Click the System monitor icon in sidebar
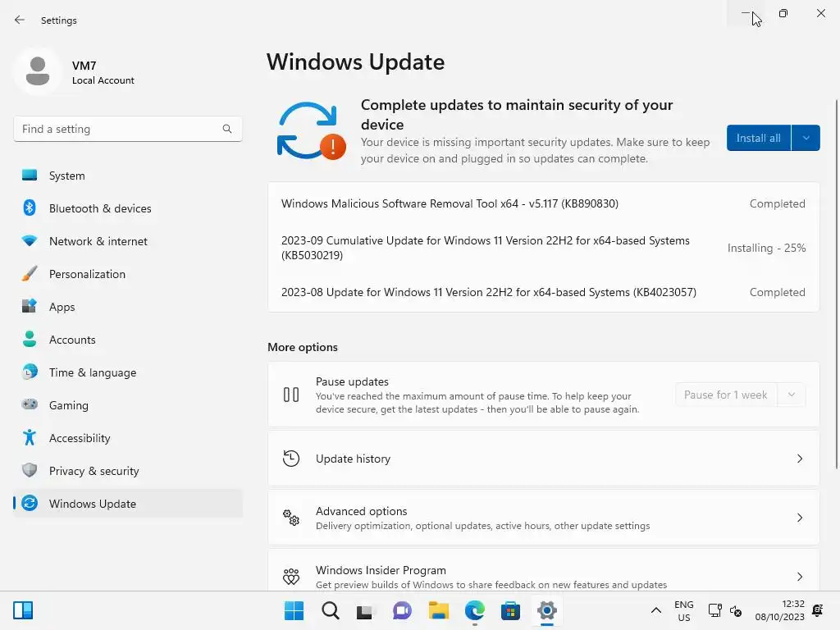This screenshot has height=630, width=840. pyautogui.click(x=30, y=176)
